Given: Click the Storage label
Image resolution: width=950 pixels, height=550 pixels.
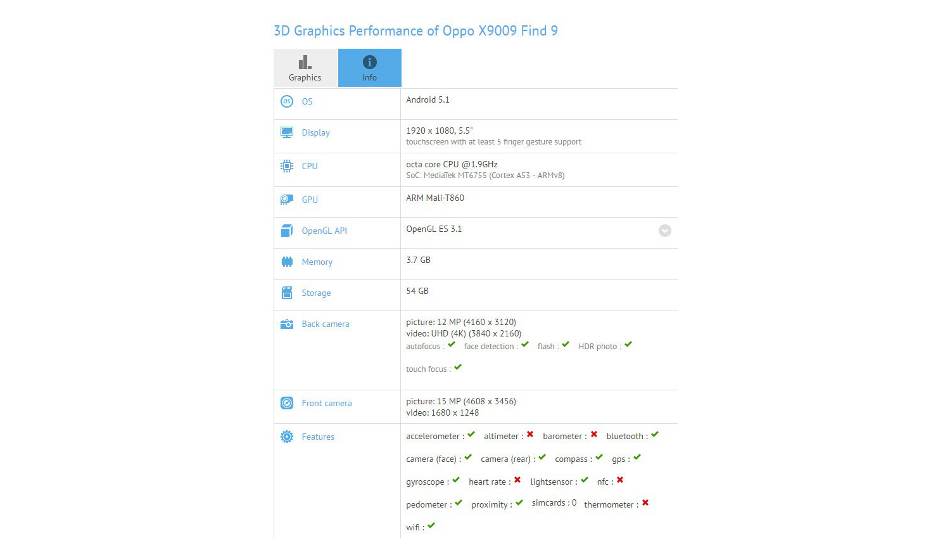Looking at the screenshot, I should tap(316, 293).
